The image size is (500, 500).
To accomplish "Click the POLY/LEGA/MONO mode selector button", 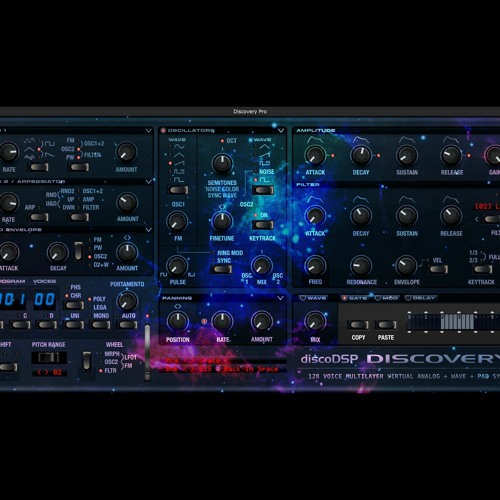I will [100, 325].
